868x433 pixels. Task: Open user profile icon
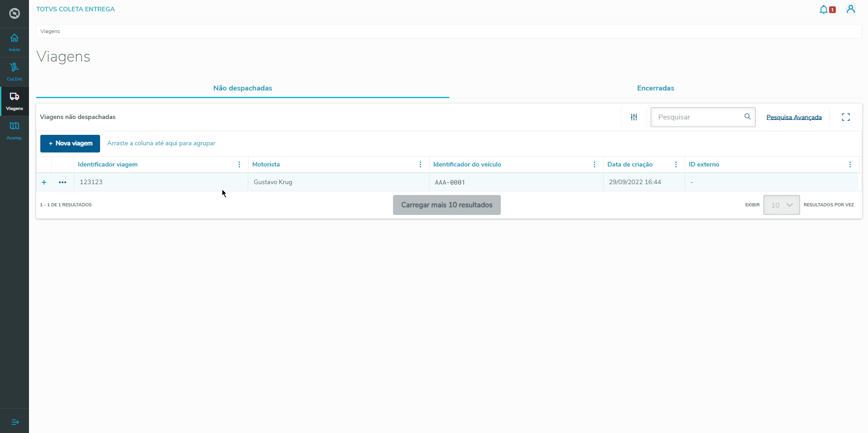(x=850, y=10)
